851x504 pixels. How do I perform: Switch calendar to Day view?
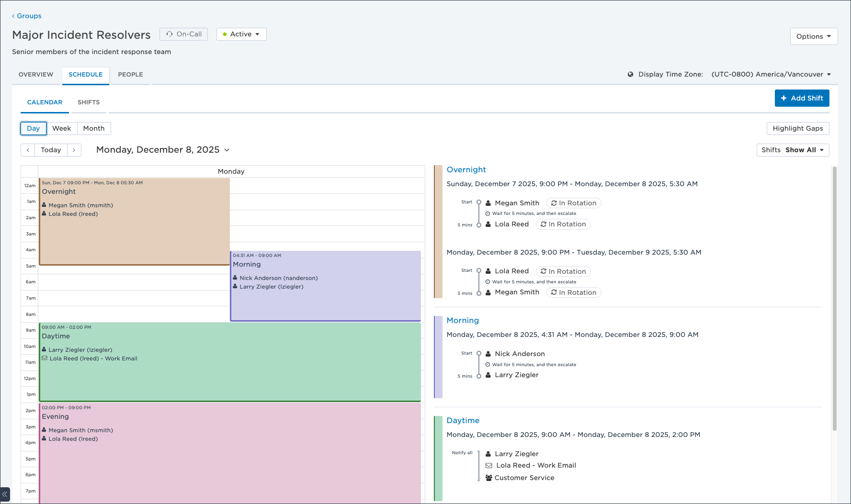[34, 128]
